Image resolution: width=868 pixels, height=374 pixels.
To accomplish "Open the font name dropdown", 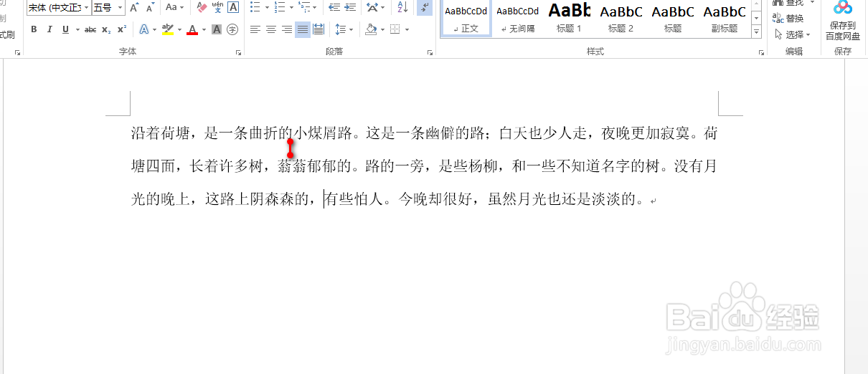I will tap(87, 8).
